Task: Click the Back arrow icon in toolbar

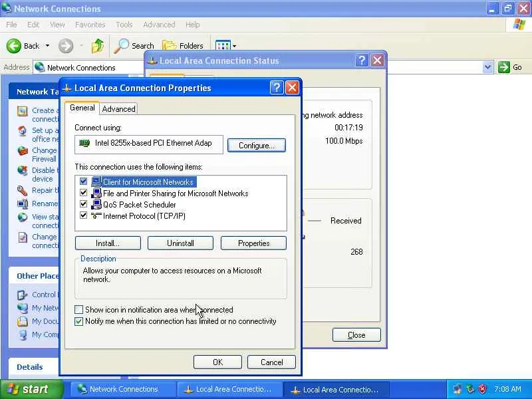Action: [x=14, y=46]
